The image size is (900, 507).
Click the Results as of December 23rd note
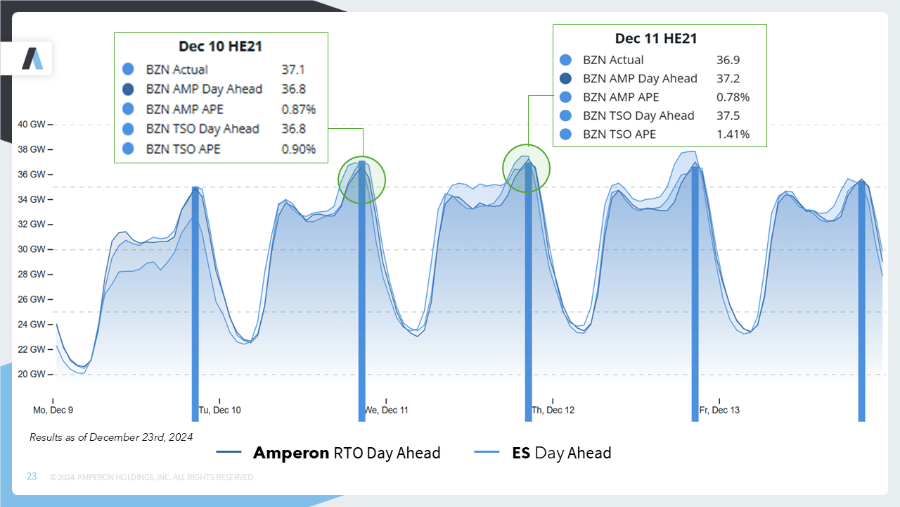(x=111, y=438)
